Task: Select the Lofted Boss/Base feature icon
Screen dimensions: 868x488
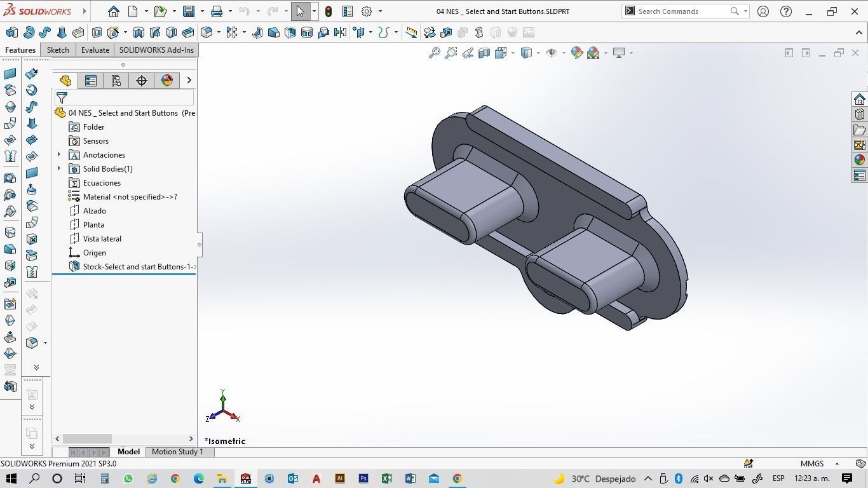Action: (x=62, y=32)
